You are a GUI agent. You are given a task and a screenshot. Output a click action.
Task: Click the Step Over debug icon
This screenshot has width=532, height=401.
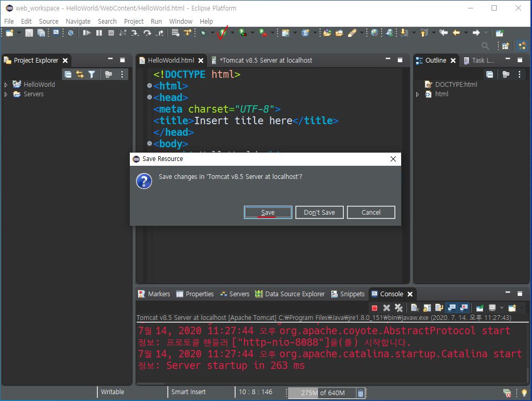(147, 33)
